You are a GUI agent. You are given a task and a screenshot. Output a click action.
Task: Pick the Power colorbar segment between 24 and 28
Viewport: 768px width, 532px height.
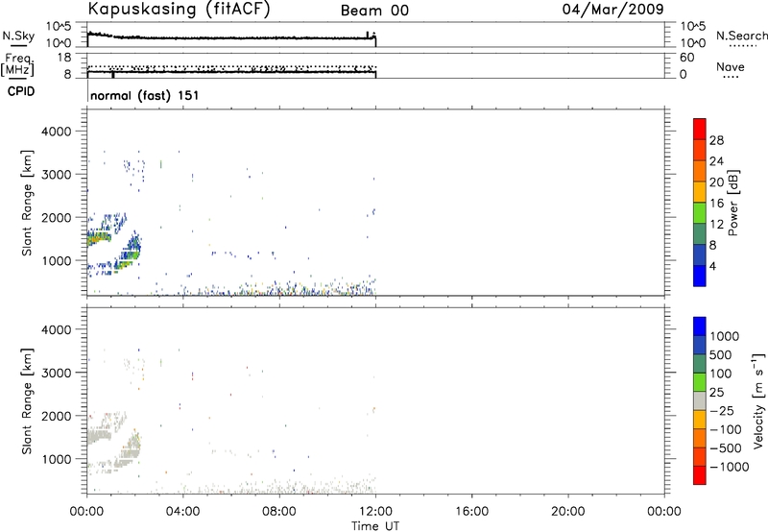(700, 150)
